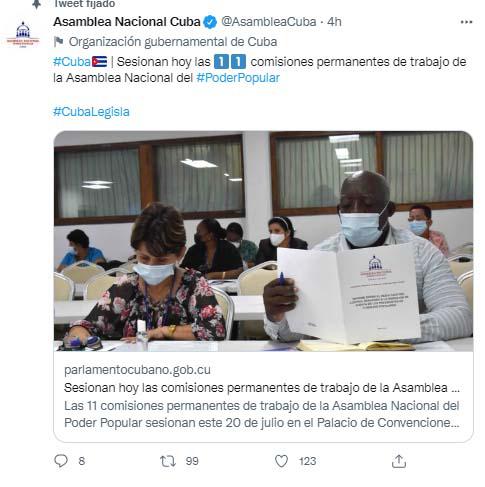This screenshot has height=487, width=485.
Task: Click the government organization flag icon
Action: pos(59,42)
